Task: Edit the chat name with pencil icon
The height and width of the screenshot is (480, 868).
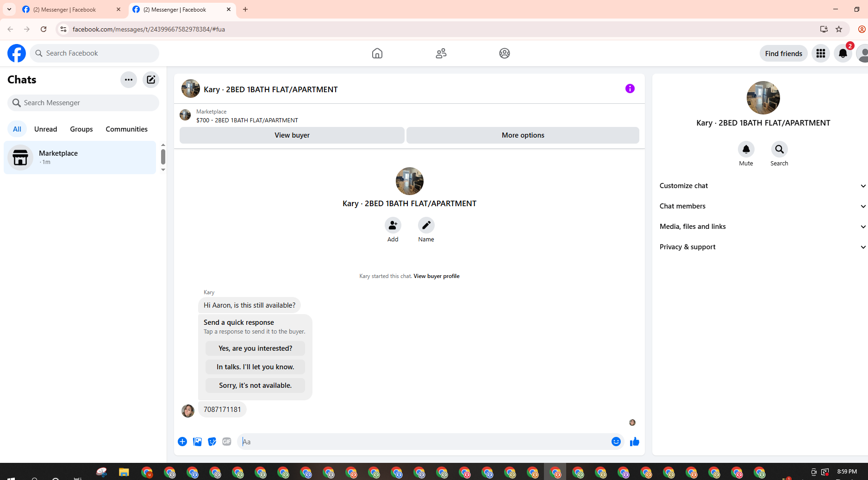Action: (426, 225)
